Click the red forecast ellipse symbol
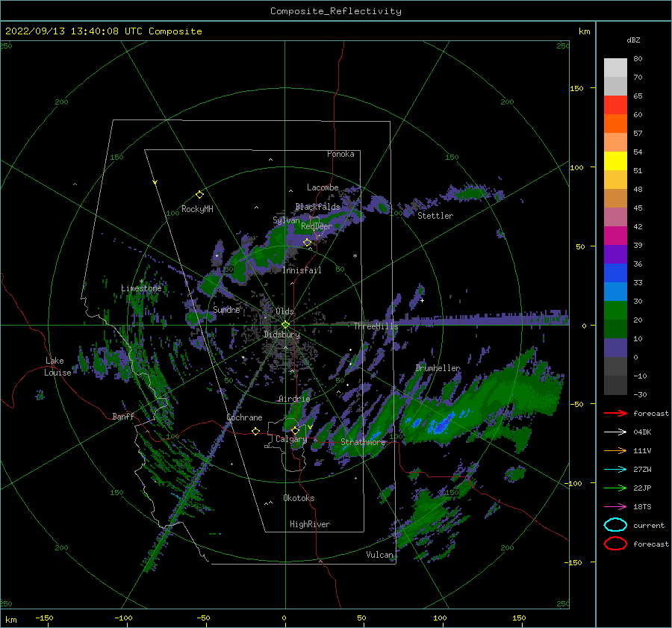 click(615, 544)
